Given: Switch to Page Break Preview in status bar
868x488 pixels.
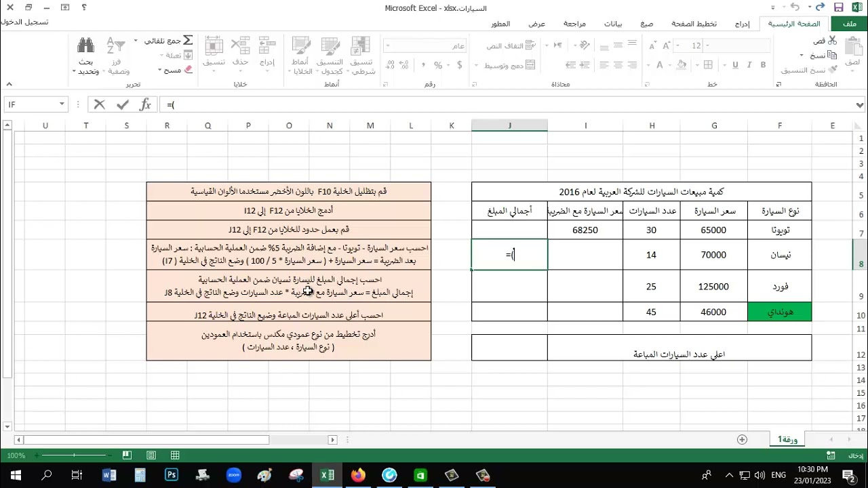Looking at the screenshot, I should point(127,455).
